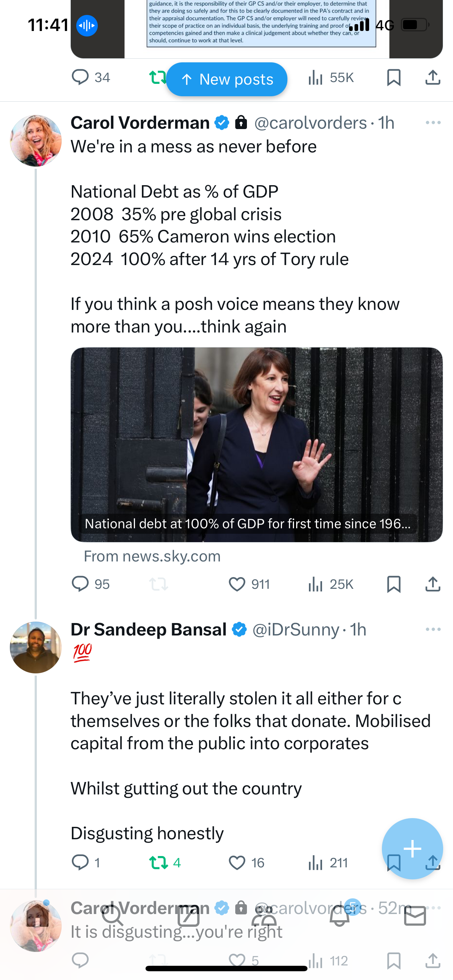453x980 pixels.
Task: View analytics showing 25K views
Action: coord(331,584)
